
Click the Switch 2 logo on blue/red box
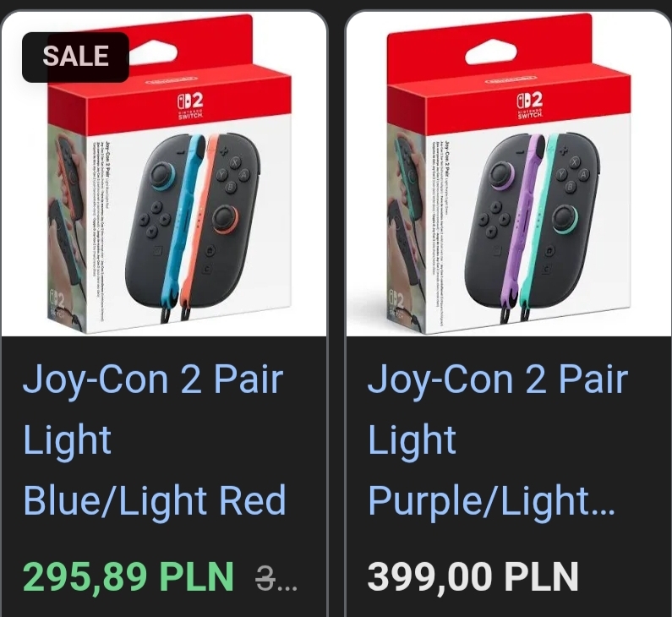coord(189,105)
